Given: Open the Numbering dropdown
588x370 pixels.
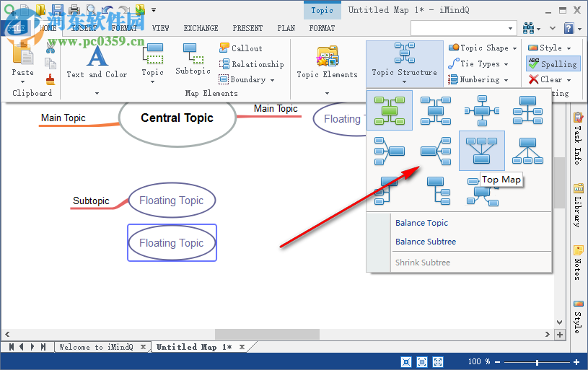Looking at the screenshot, I should (506, 80).
